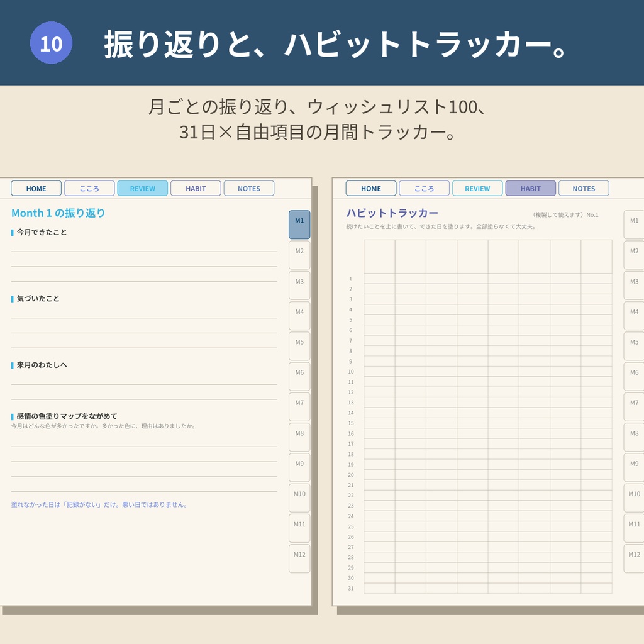Screen dimensions: 644x644
Task: Click the '今月できたこと' section label
Action: 42,233
